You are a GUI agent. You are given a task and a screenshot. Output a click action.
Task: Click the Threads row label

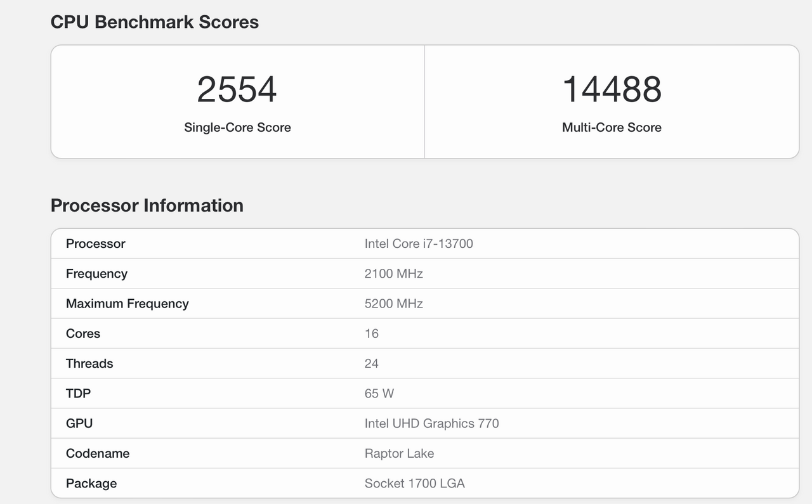coord(89,363)
